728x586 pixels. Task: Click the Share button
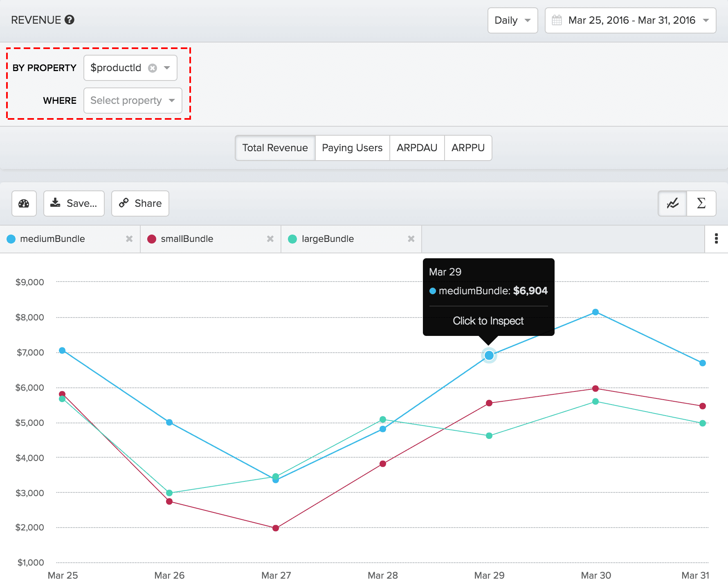point(140,204)
